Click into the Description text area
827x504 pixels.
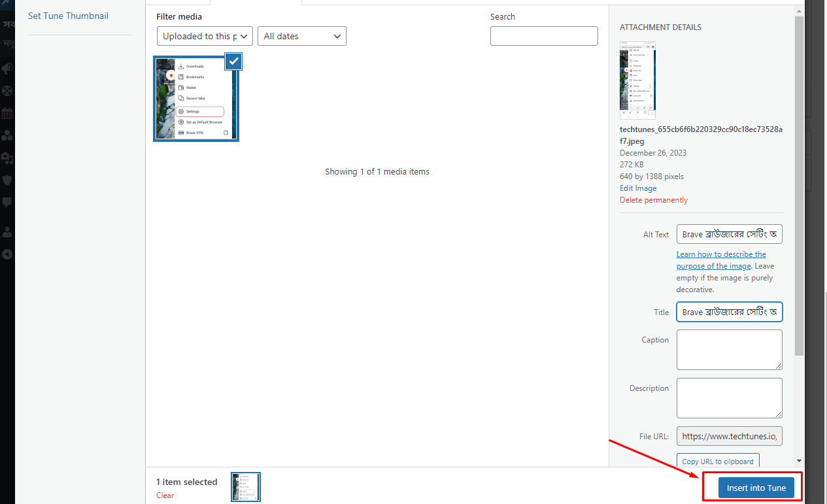point(729,398)
